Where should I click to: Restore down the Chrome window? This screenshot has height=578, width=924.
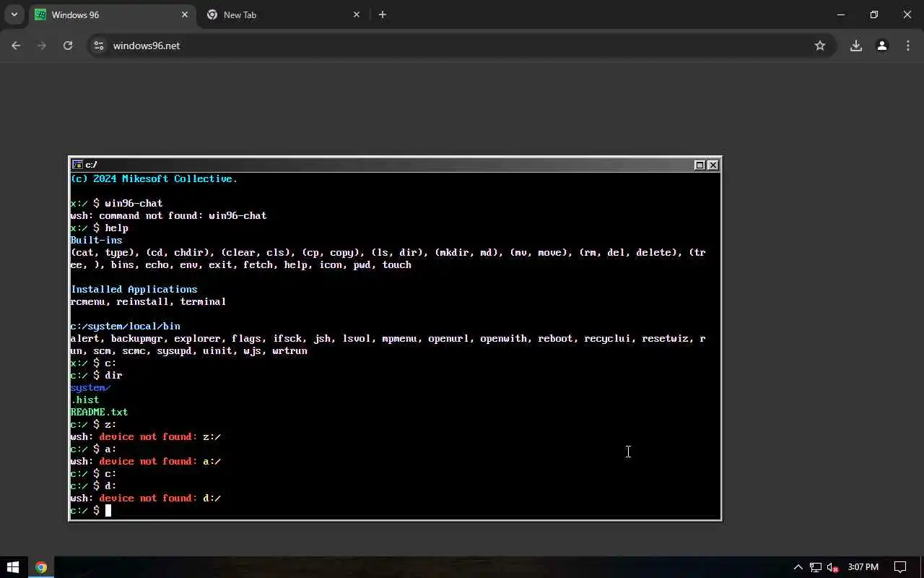(x=874, y=14)
